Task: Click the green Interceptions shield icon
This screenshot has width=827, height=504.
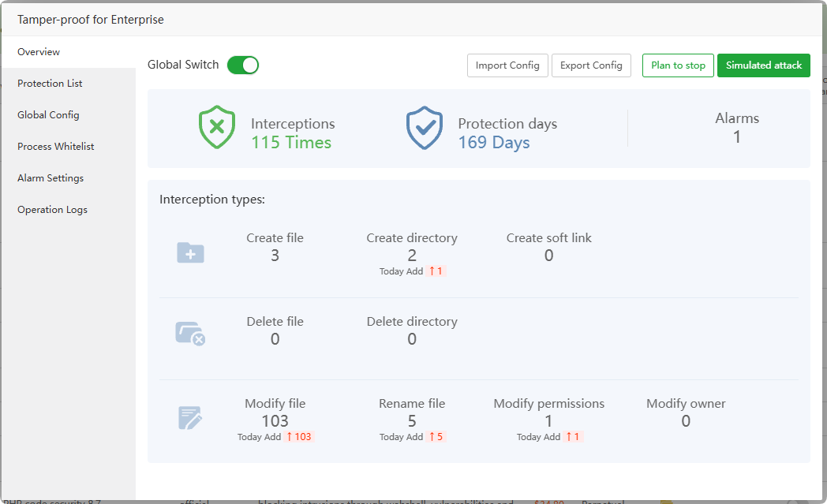Action: tap(216, 128)
